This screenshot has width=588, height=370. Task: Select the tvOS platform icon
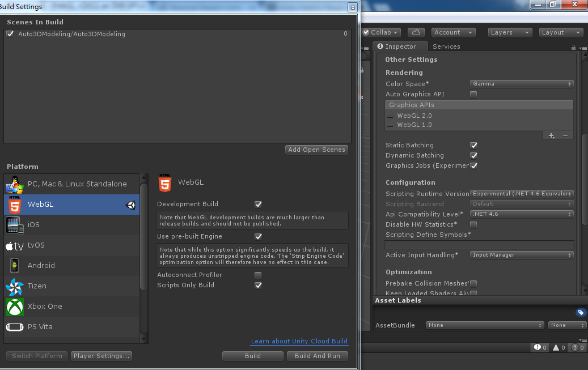coord(15,245)
